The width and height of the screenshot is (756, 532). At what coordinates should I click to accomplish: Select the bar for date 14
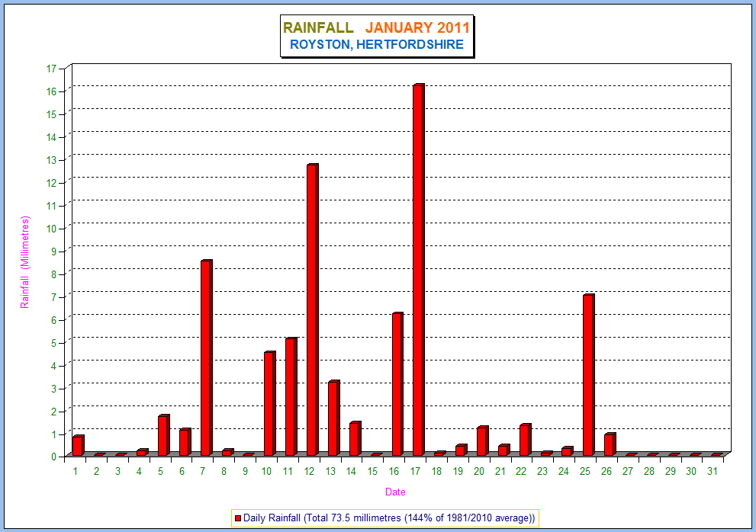(x=355, y=438)
